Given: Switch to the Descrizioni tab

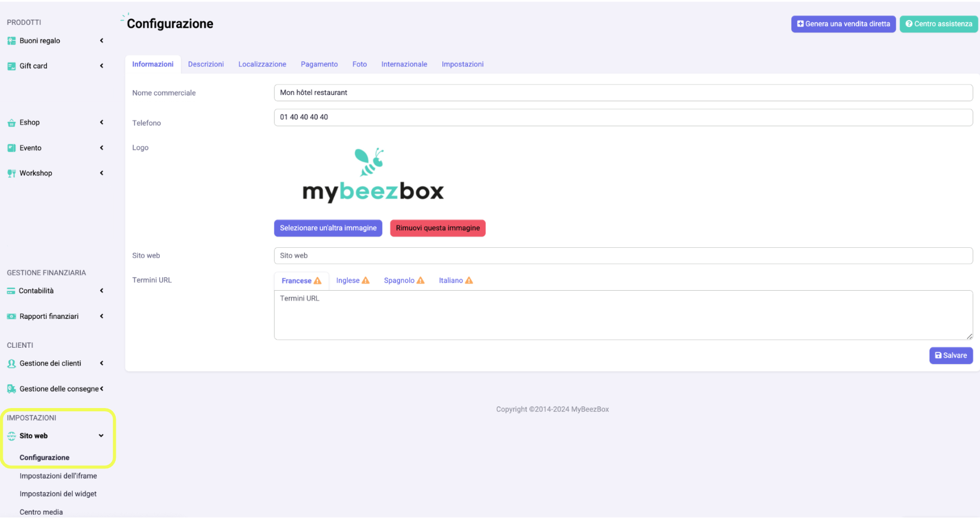Looking at the screenshot, I should [x=206, y=64].
